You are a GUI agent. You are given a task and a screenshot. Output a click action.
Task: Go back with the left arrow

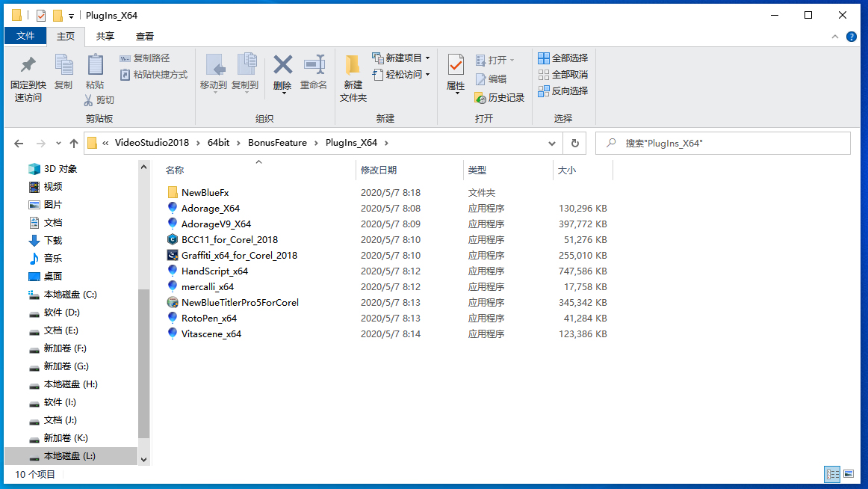click(19, 144)
